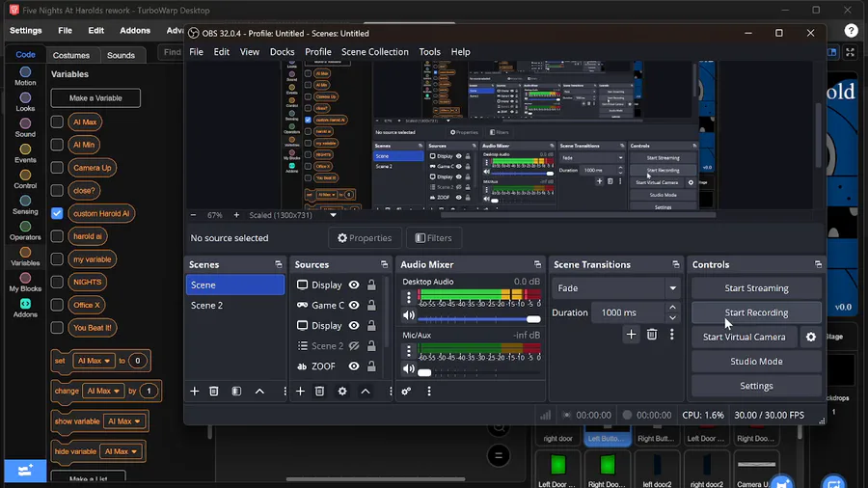Check the Camera Up variable checkbox
The width and height of the screenshot is (868, 488).
pos(57,168)
